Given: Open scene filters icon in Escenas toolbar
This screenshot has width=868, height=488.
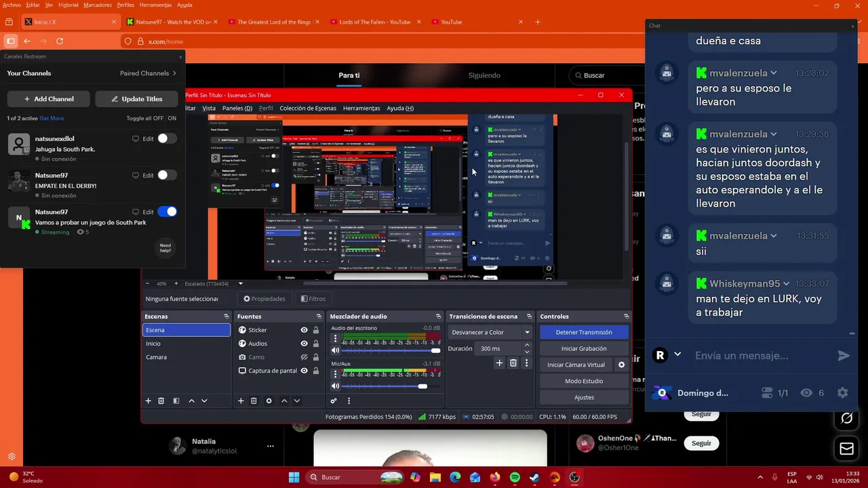Looking at the screenshot, I should click(x=176, y=401).
